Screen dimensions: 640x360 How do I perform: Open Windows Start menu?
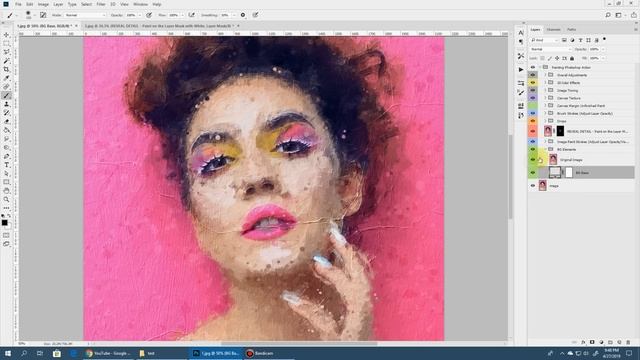(x=7, y=353)
